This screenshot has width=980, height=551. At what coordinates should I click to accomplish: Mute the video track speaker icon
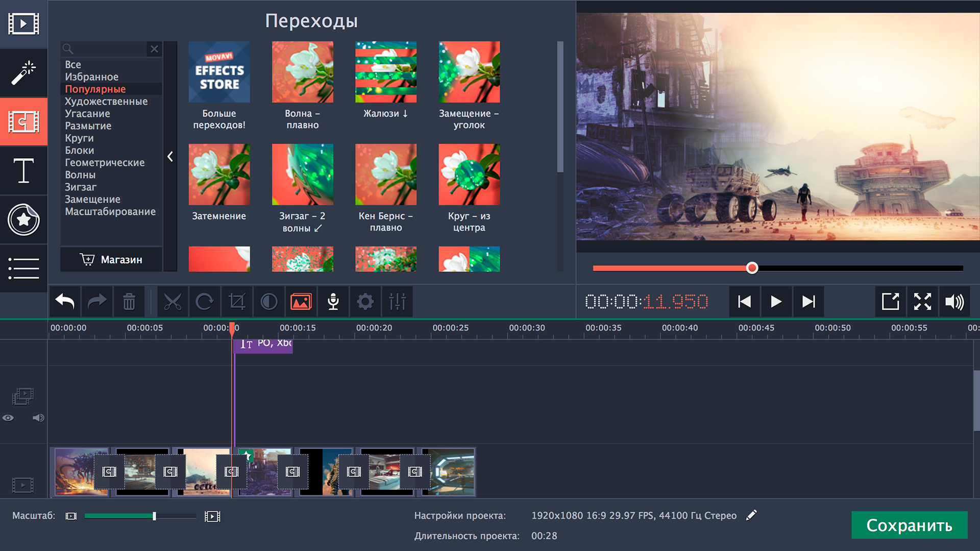click(38, 418)
